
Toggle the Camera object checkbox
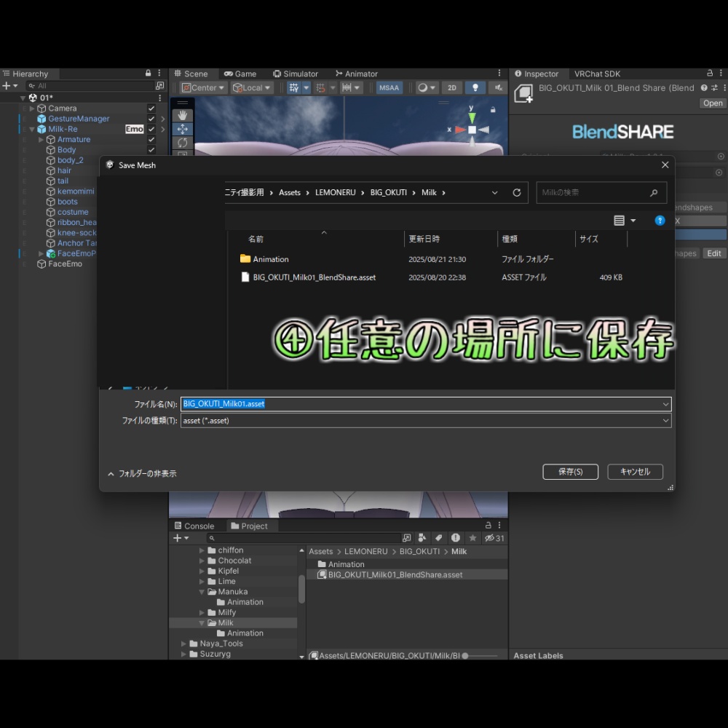(151, 108)
